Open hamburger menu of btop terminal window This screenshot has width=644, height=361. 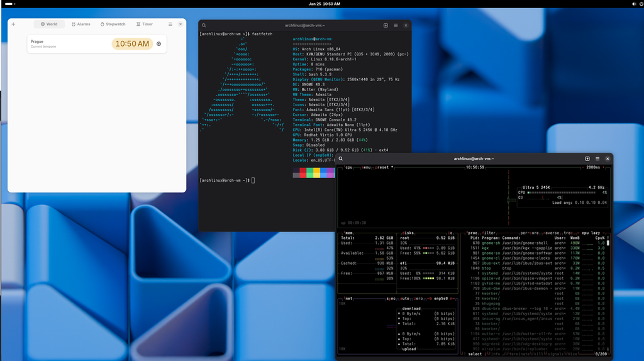point(597,158)
